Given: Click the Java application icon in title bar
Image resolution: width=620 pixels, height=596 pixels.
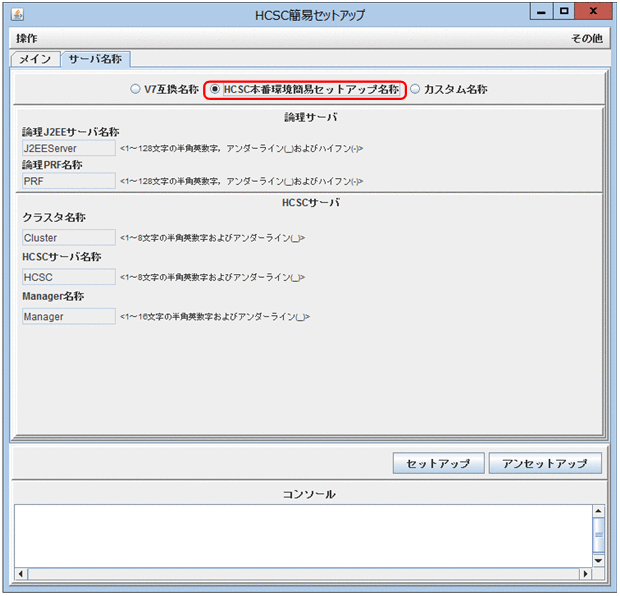Looking at the screenshot, I should click(17, 15).
